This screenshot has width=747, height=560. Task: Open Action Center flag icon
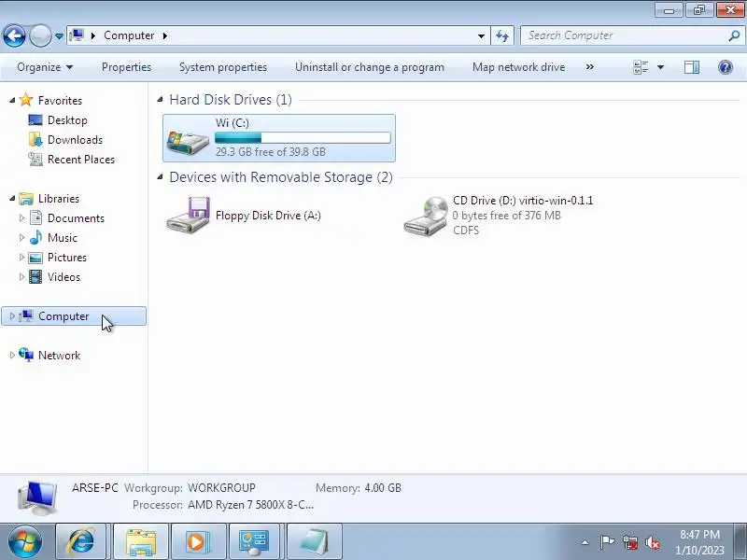point(606,542)
